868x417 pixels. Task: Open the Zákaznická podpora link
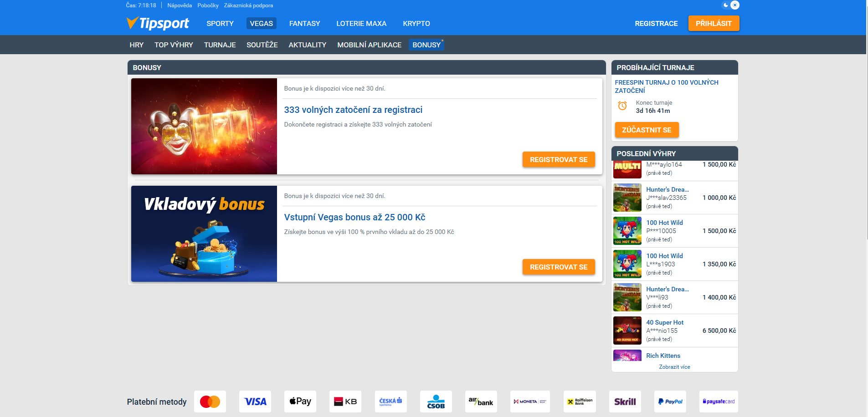point(248,5)
